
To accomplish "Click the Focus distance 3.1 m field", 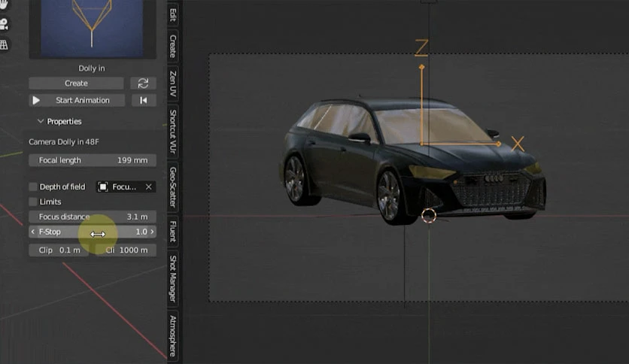I will (93, 217).
